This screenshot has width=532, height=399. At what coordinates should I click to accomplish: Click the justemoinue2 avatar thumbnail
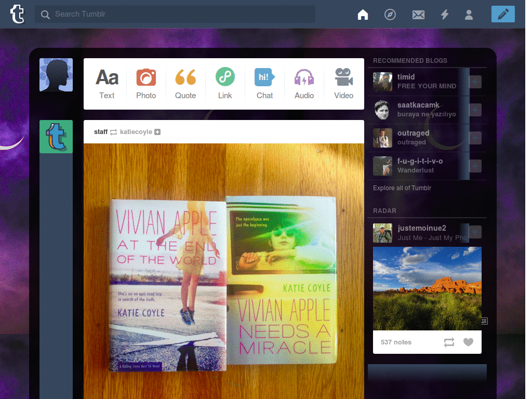click(382, 233)
